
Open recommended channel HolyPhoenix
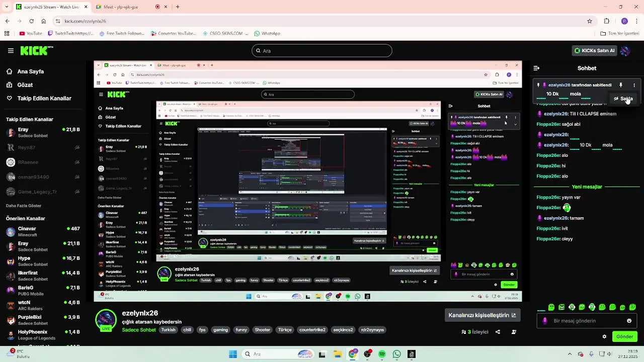(43, 334)
